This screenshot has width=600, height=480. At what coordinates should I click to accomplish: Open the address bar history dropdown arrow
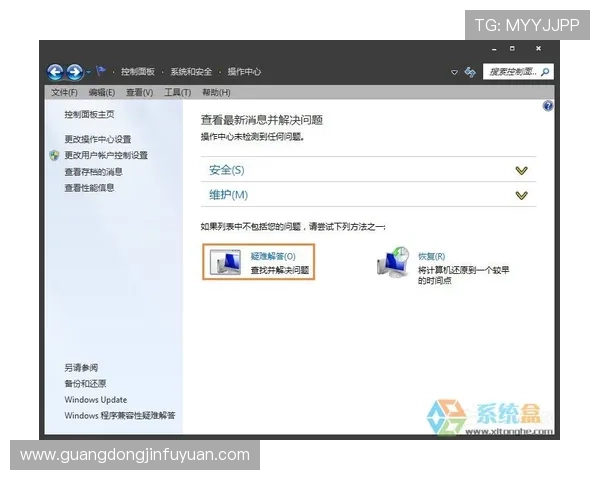pyautogui.click(x=454, y=72)
